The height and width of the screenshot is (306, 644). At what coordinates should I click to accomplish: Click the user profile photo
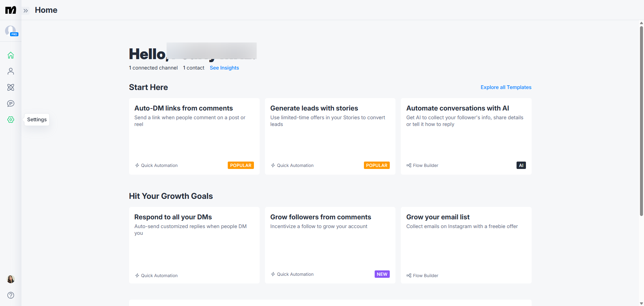point(11,279)
